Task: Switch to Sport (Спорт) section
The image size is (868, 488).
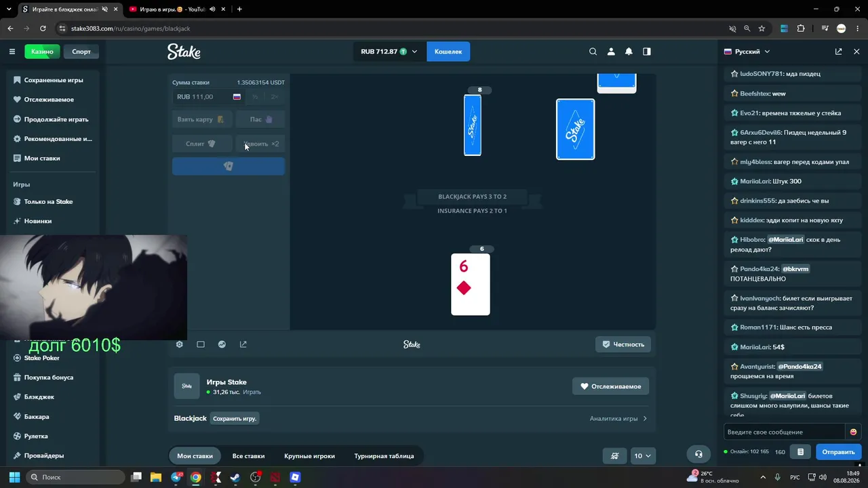Action: pos(81,52)
